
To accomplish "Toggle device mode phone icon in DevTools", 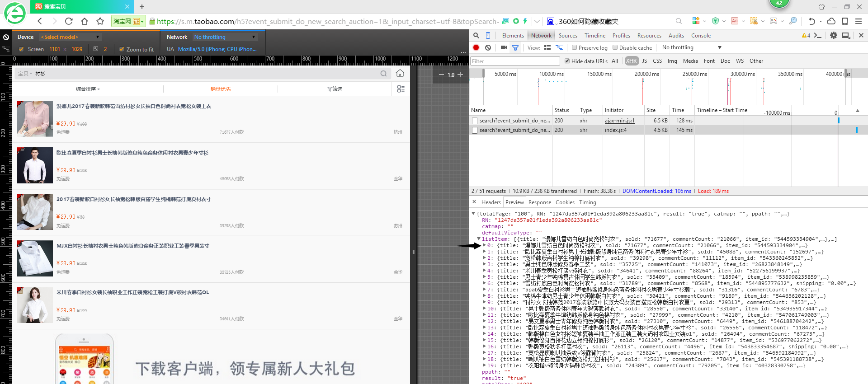I will 488,35.
